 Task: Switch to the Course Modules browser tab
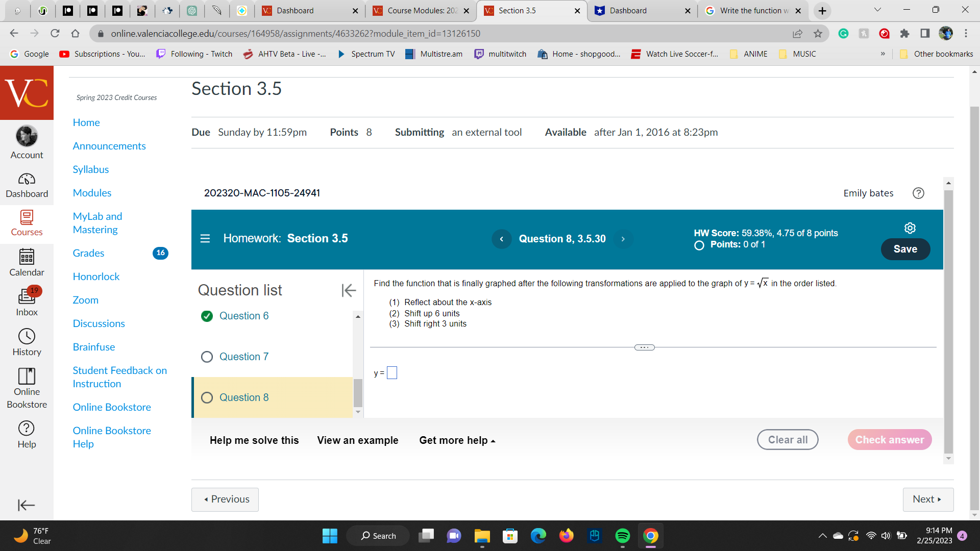click(x=416, y=10)
